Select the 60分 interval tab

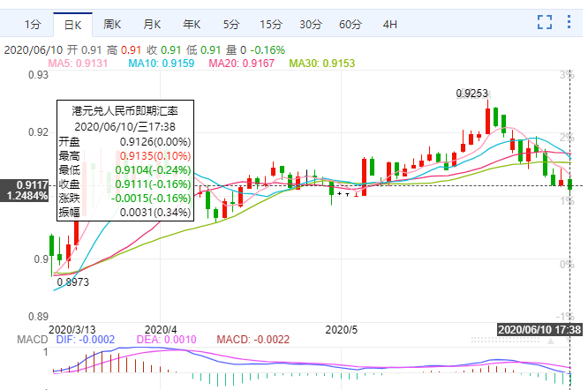point(351,23)
